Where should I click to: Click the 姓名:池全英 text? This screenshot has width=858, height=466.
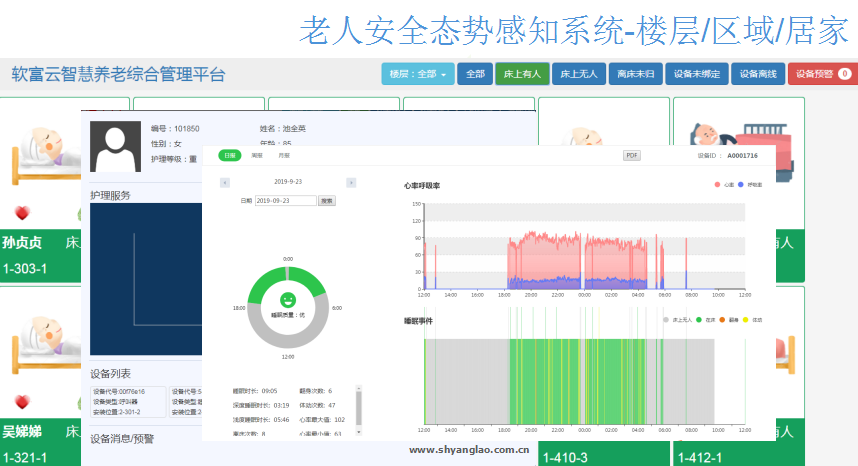point(282,129)
